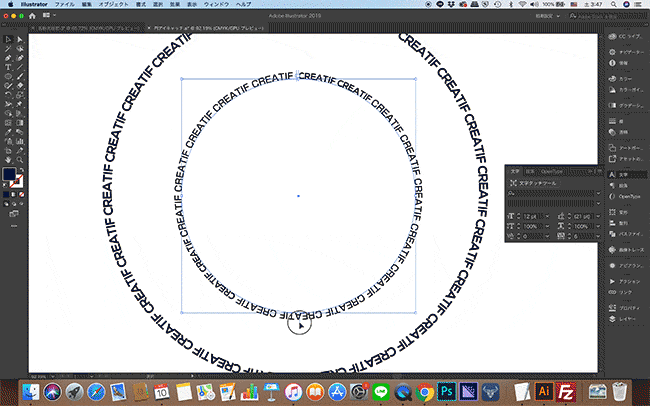Select the Eraser tool
Screen dimensions: 650x406
(19, 86)
